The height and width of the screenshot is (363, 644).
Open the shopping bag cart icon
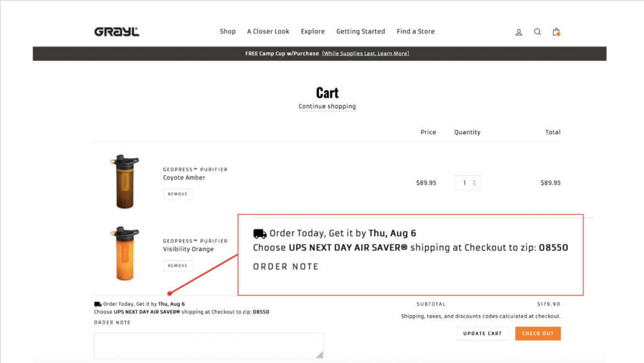pyautogui.click(x=556, y=31)
